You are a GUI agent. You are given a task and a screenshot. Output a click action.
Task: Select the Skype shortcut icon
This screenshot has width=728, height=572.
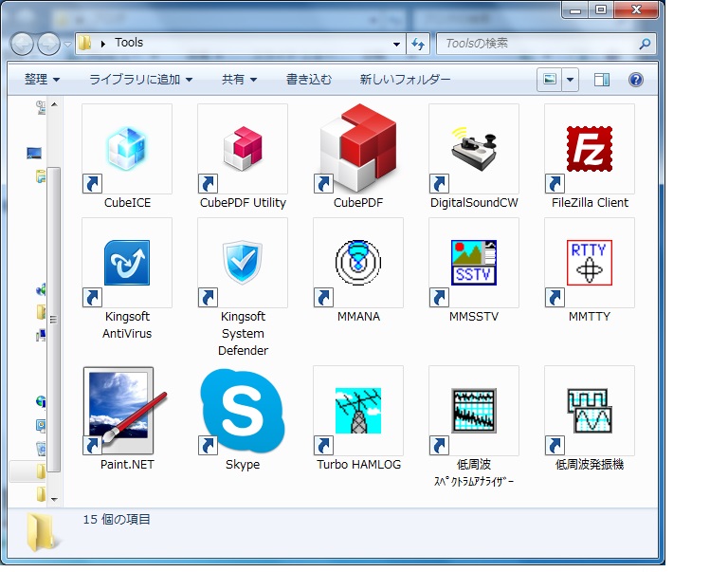[x=243, y=411]
